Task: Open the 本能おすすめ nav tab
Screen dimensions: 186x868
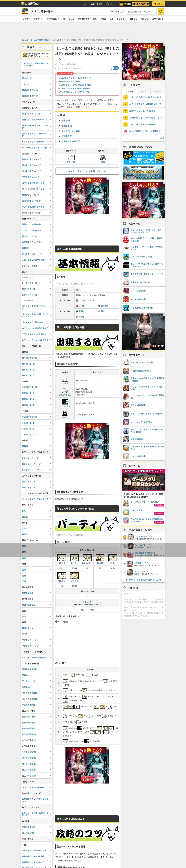Action: [84, 19]
